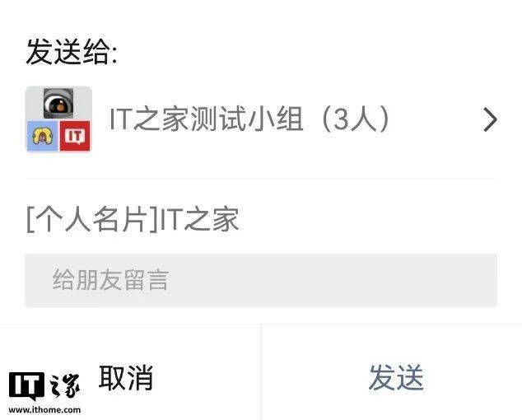Viewport: 522px width, 420px height.
Task: Click the IT之家 name after the card tag
Action: (x=199, y=219)
